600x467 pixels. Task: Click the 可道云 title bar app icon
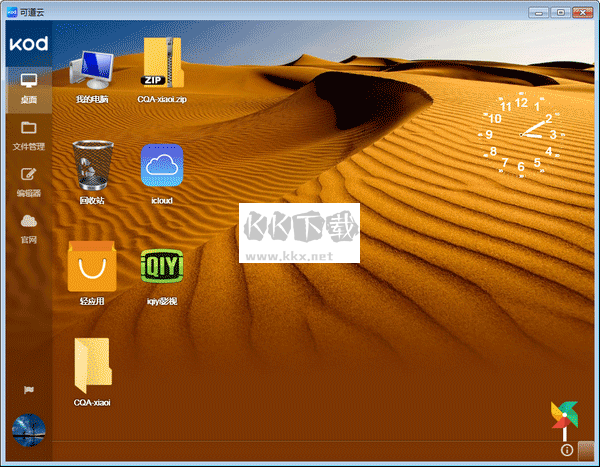[12, 12]
